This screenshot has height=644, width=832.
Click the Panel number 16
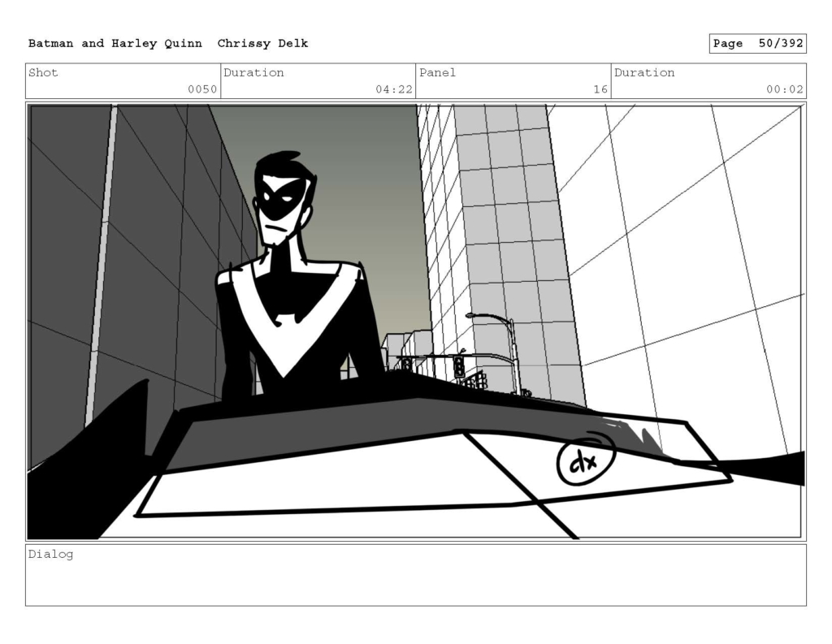600,89
